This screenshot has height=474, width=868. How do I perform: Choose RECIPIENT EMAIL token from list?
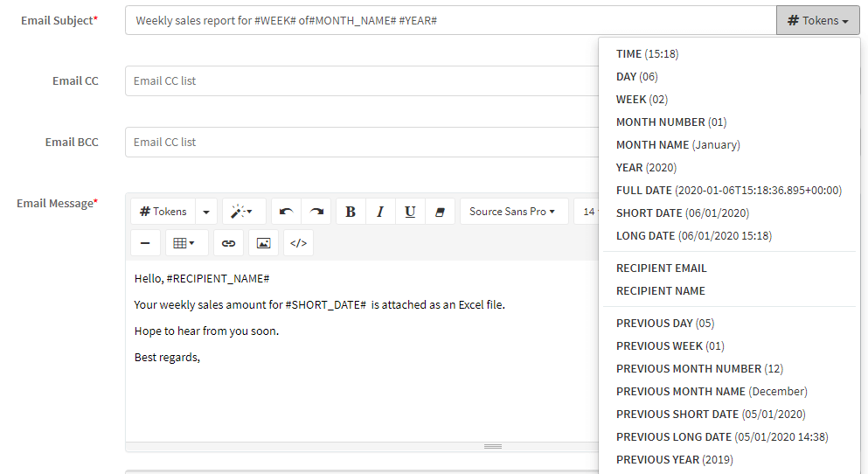tap(661, 268)
